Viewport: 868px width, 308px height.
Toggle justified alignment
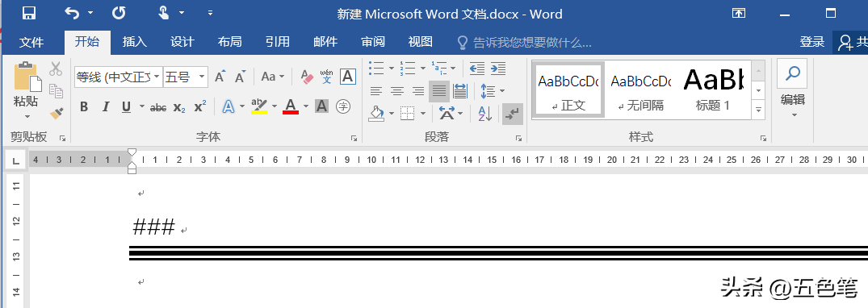[x=439, y=90]
